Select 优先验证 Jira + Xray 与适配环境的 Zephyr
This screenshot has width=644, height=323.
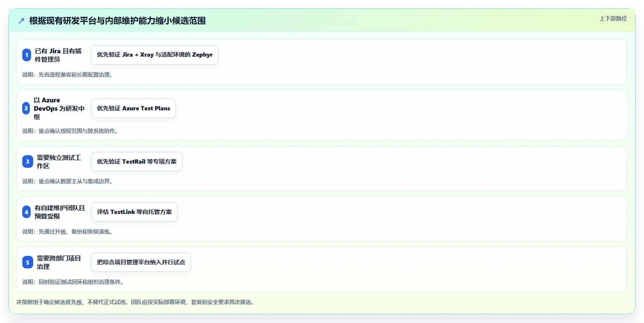pyautogui.click(x=154, y=55)
